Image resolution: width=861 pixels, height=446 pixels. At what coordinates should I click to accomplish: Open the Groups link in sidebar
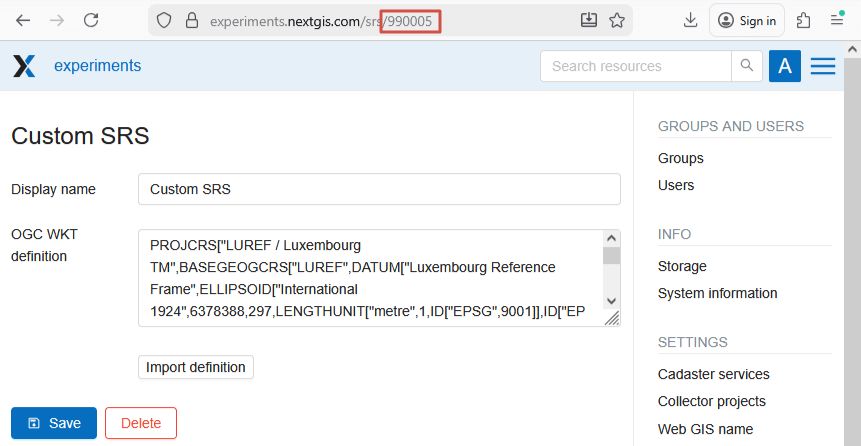pos(680,158)
